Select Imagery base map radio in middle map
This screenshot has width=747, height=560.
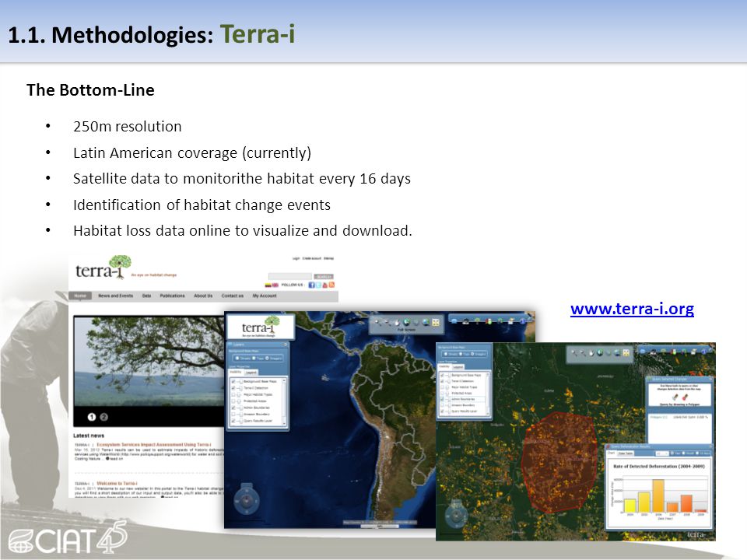[x=267, y=358]
